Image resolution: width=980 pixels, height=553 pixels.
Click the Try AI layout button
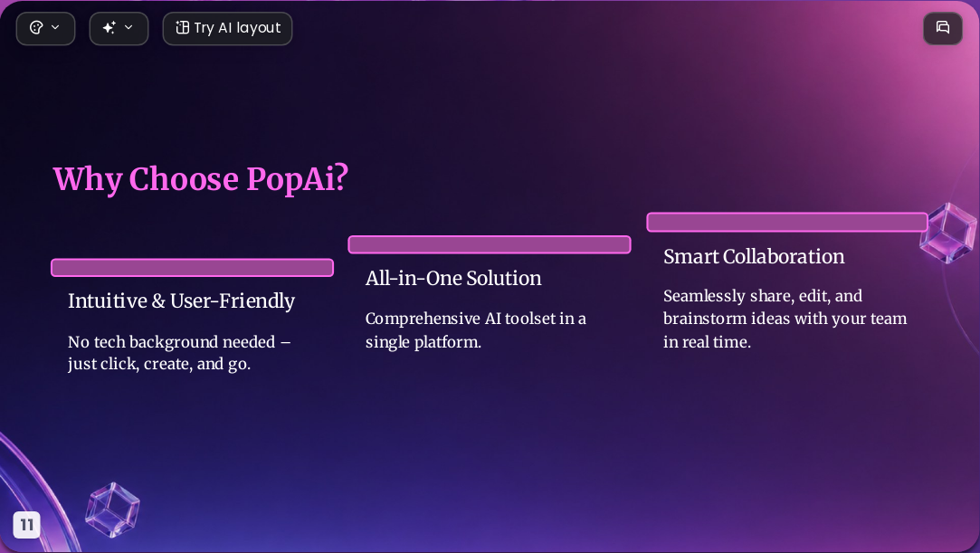[227, 28]
